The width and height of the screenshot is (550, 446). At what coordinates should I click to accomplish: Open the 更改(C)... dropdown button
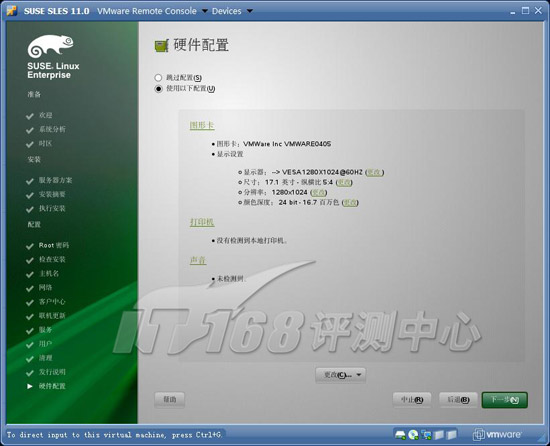point(340,375)
